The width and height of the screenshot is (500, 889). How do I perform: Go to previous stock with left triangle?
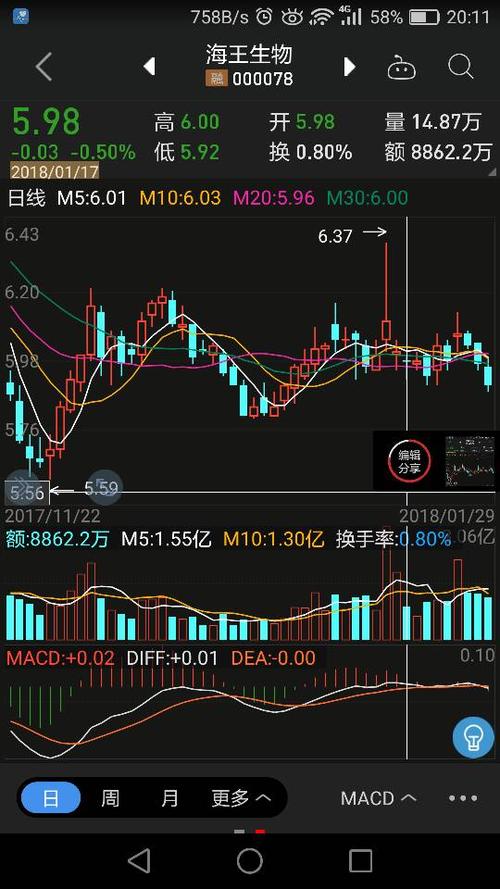pyautogui.click(x=149, y=67)
